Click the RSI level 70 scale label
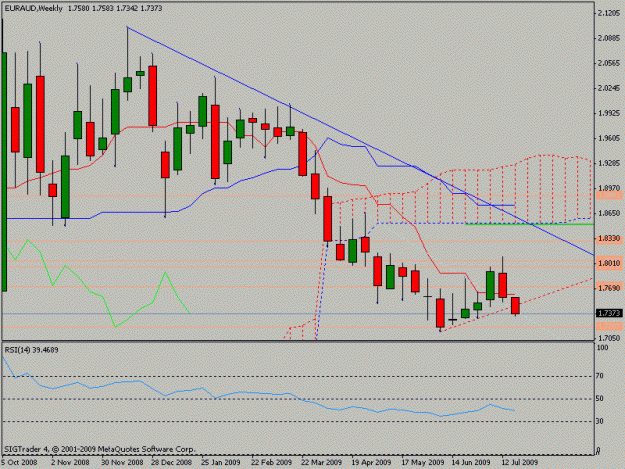Image resolution: width=625 pixels, height=469 pixels. [599, 376]
